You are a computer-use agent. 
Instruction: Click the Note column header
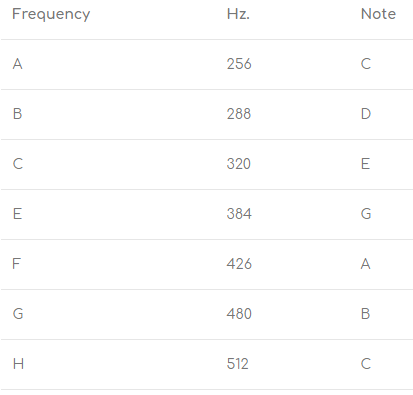click(x=378, y=14)
